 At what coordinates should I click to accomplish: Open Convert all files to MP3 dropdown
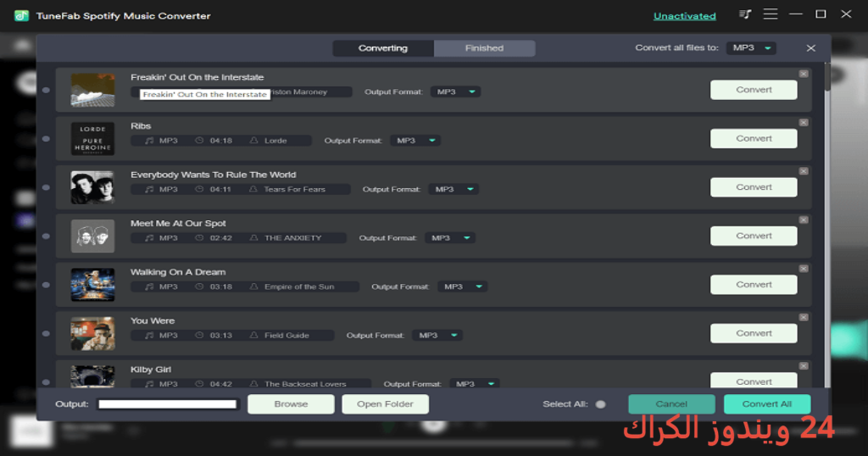point(751,48)
